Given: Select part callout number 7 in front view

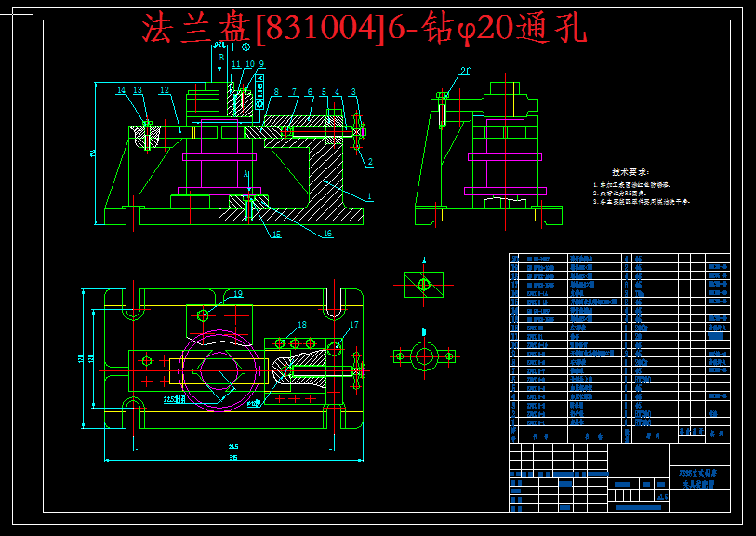Looking at the screenshot, I should [294, 92].
